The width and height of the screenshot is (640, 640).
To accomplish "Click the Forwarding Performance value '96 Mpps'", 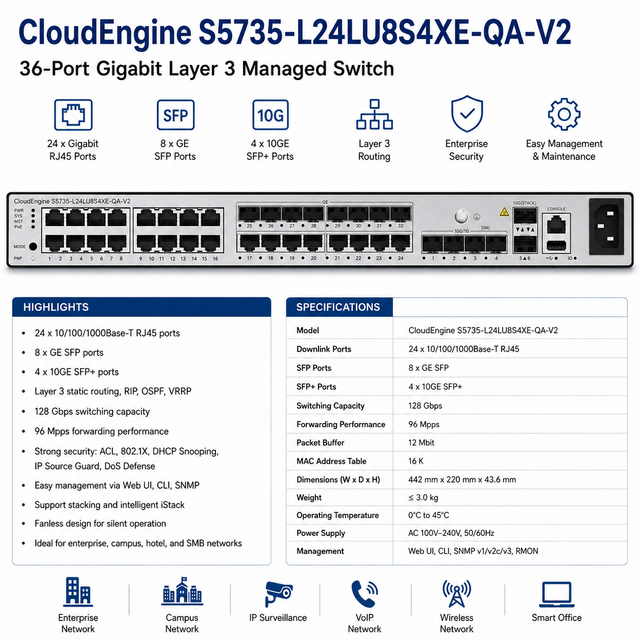I will coord(424,424).
